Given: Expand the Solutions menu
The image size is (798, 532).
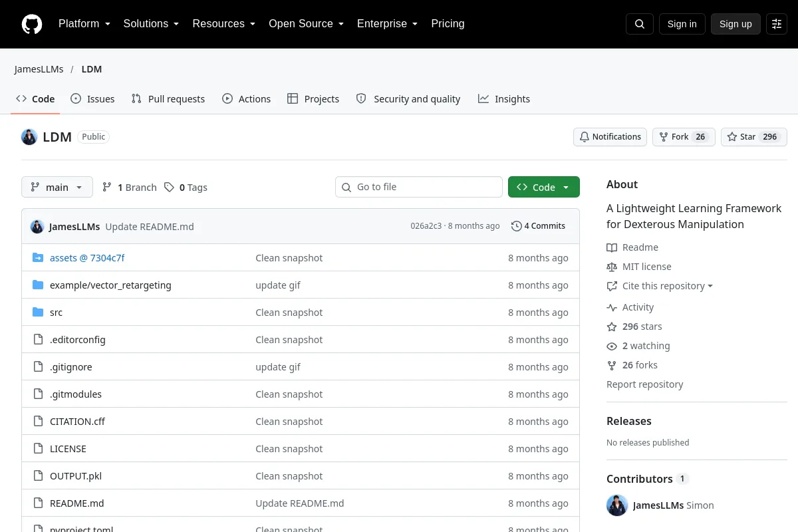Looking at the screenshot, I should click(151, 24).
